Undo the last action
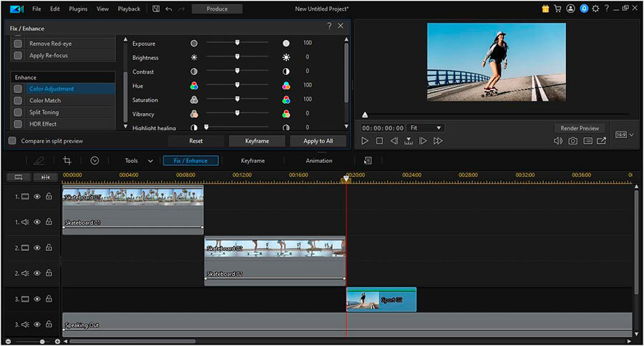 click(x=169, y=9)
